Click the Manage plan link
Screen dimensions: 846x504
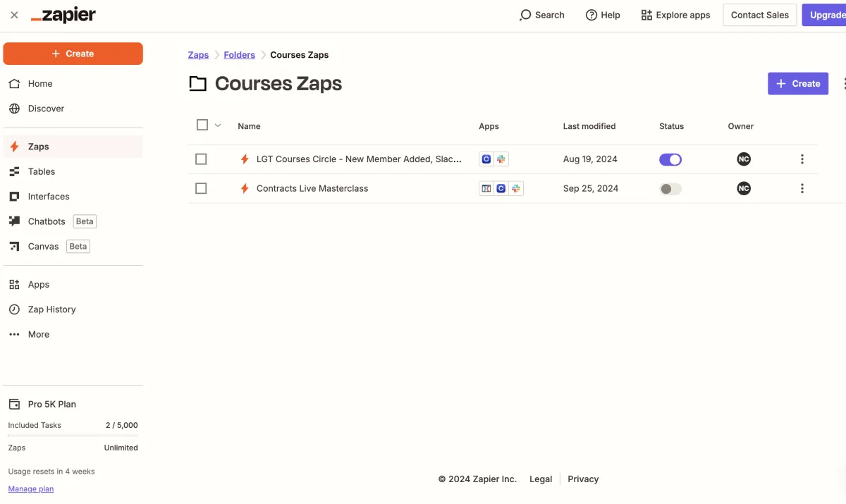[x=31, y=489]
